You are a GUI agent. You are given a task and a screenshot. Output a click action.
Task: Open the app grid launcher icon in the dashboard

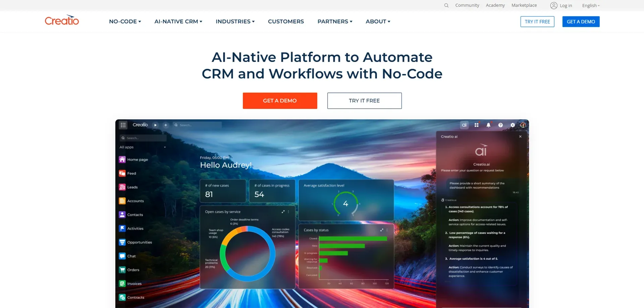[x=123, y=125]
